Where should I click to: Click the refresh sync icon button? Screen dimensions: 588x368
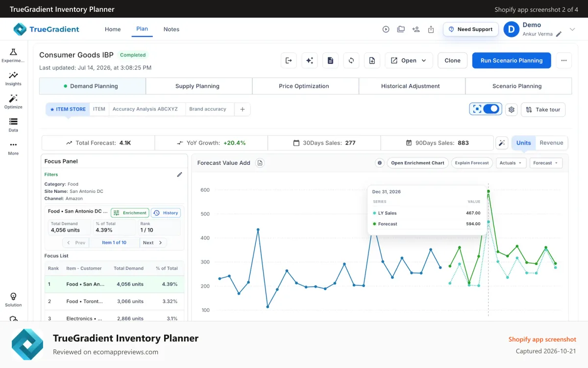click(351, 60)
